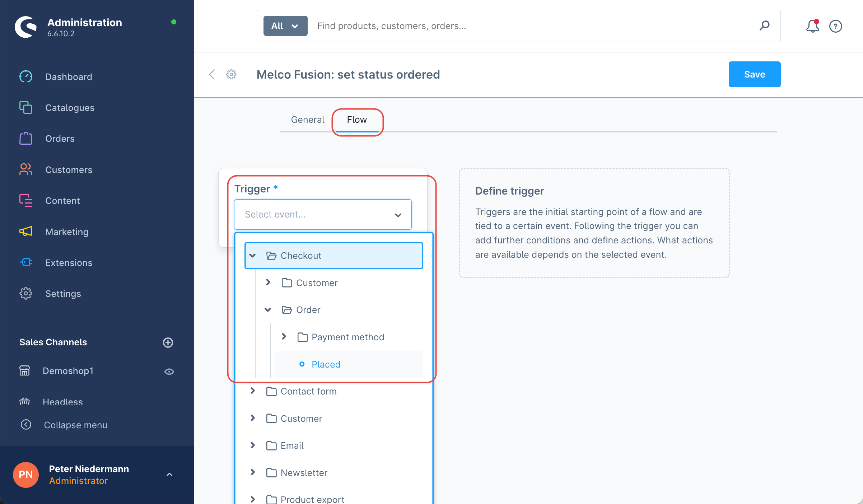Open the Select event trigger dropdown
The width and height of the screenshot is (863, 504).
click(x=323, y=214)
